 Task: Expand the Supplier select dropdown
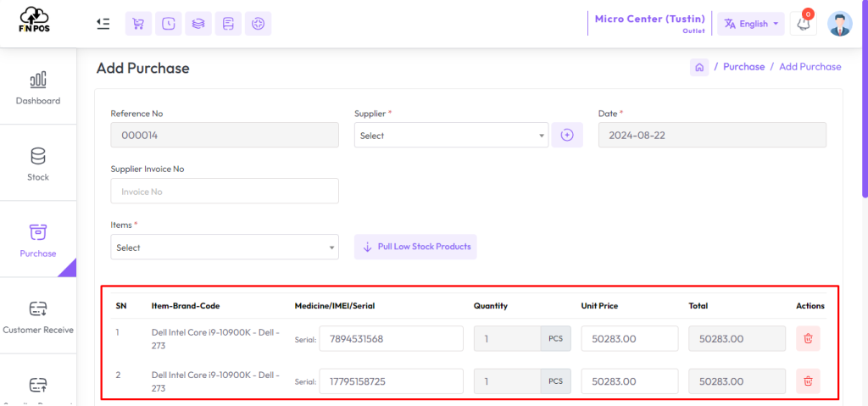point(451,135)
